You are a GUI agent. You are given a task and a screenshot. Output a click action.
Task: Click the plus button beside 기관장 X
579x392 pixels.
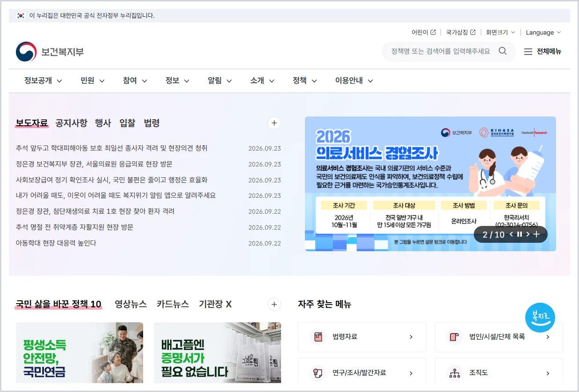(274, 305)
